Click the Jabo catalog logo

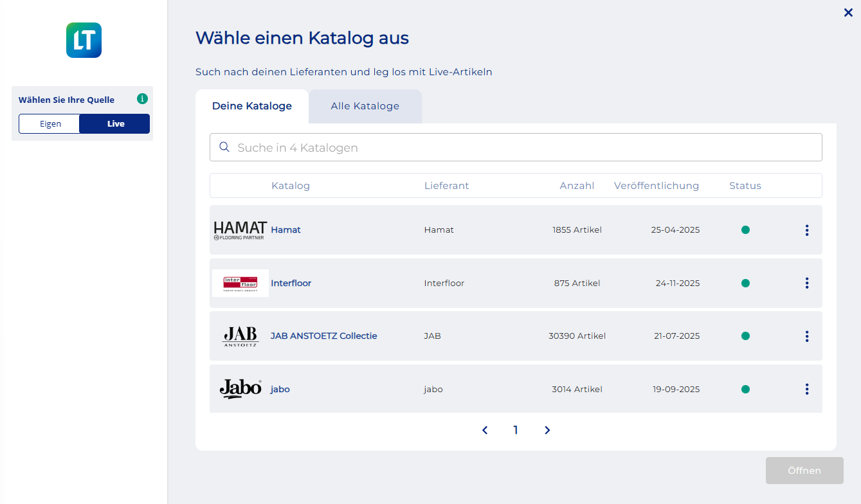point(240,388)
